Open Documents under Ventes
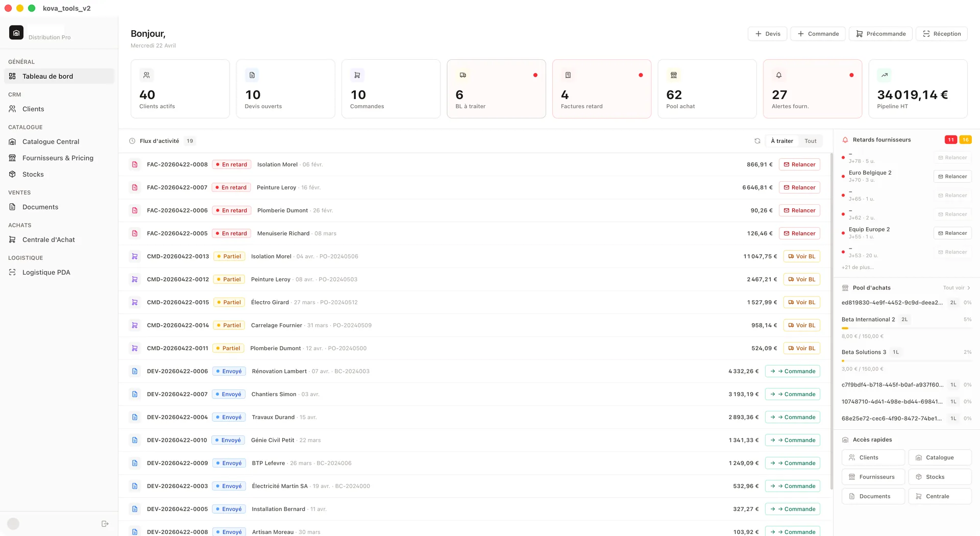 [x=40, y=207]
